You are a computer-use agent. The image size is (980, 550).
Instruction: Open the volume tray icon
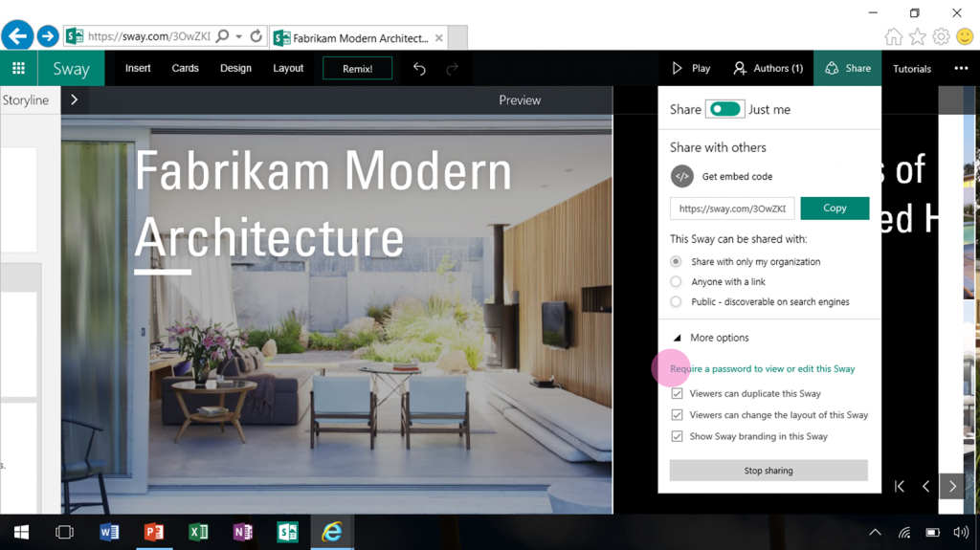coord(961,533)
